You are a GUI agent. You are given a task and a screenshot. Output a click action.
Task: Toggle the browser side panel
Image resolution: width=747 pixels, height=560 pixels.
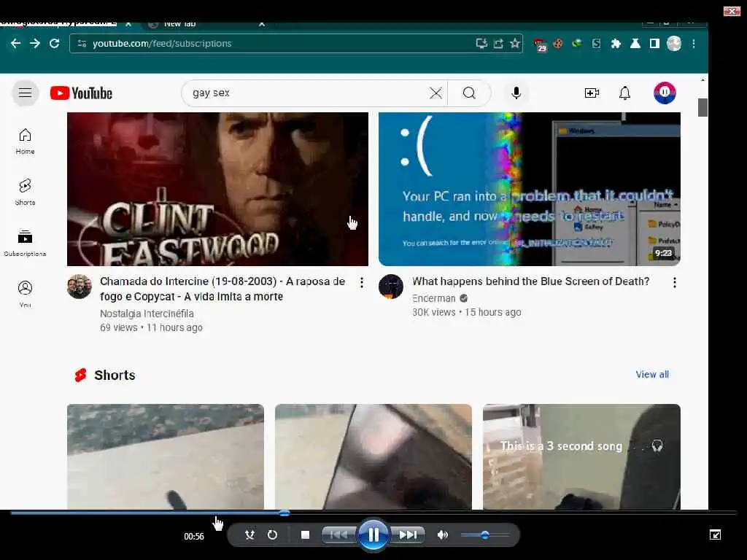pyautogui.click(x=654, y=44)
